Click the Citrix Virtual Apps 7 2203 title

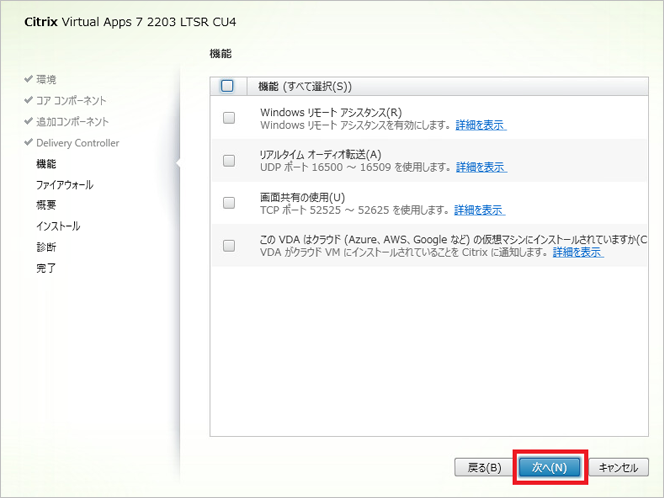tap(130, 22)
